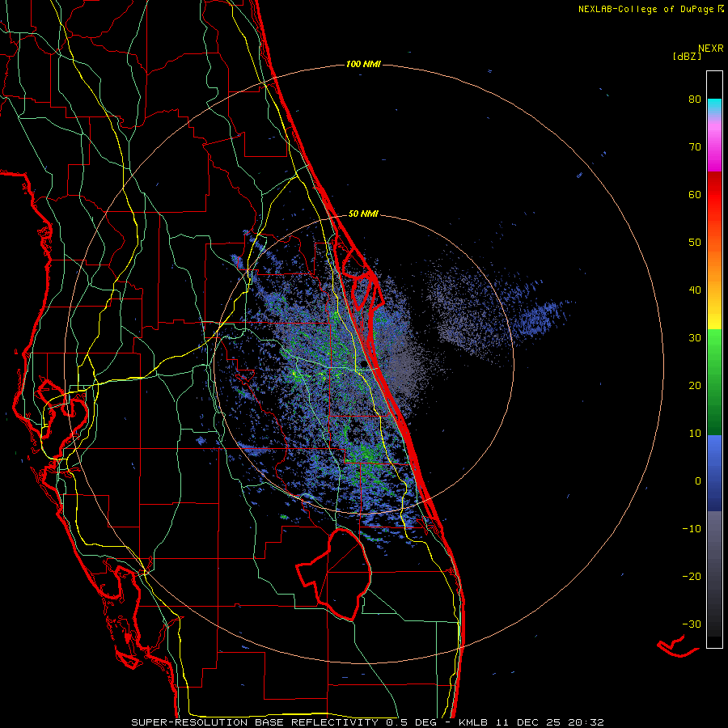Click the 30 value on the dBZ scale
The image size is (728, 728).
[695, 338]
